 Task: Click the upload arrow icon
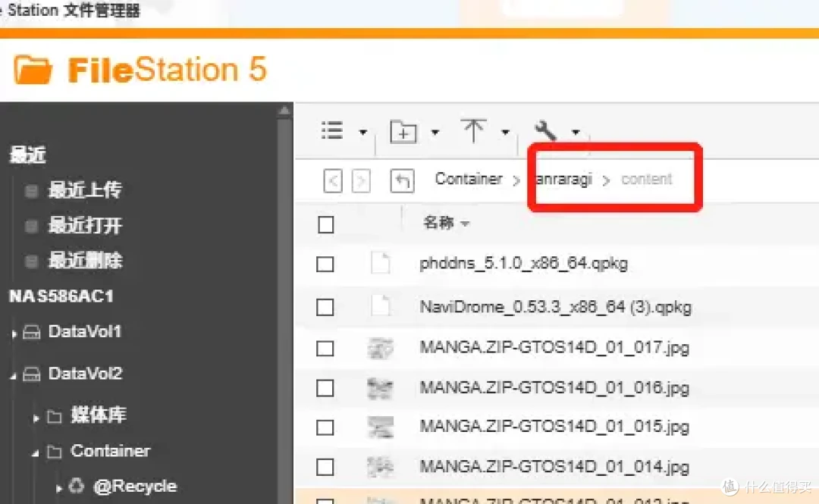[x=473, y=130]
